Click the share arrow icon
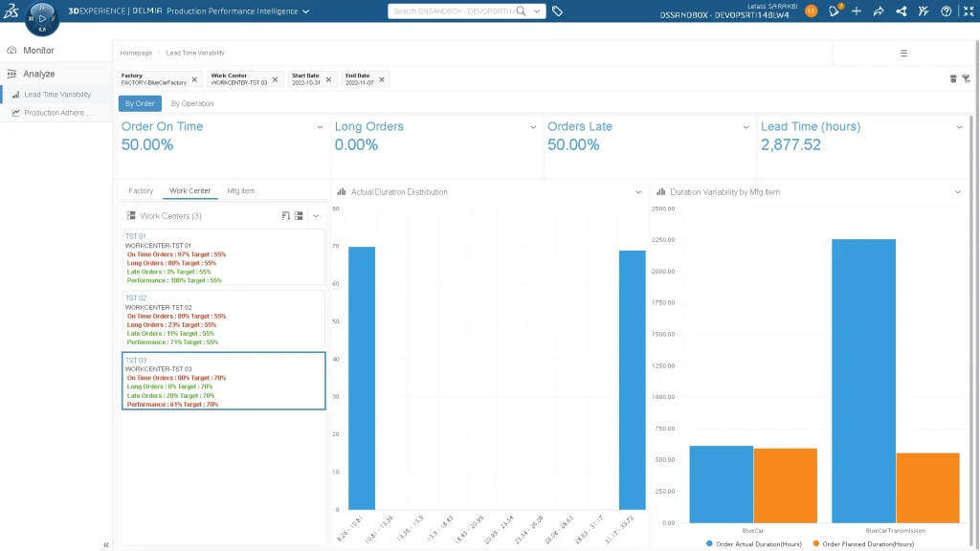 coord(879,11)
